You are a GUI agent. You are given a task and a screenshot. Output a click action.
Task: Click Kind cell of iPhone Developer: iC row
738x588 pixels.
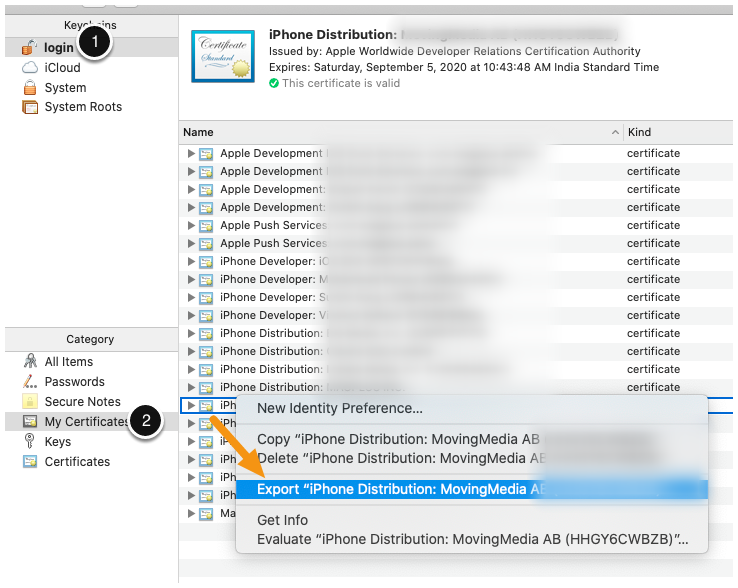click(x=653, y=261)
